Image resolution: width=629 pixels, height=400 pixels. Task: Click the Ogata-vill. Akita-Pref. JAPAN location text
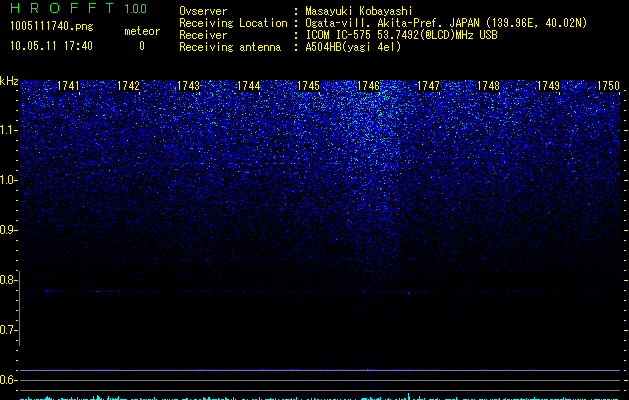(x=446, y=23)
